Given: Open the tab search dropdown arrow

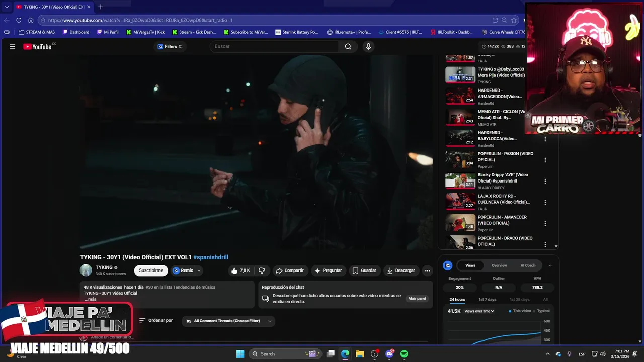Looking at the screenshot, I should pos(7,7).
